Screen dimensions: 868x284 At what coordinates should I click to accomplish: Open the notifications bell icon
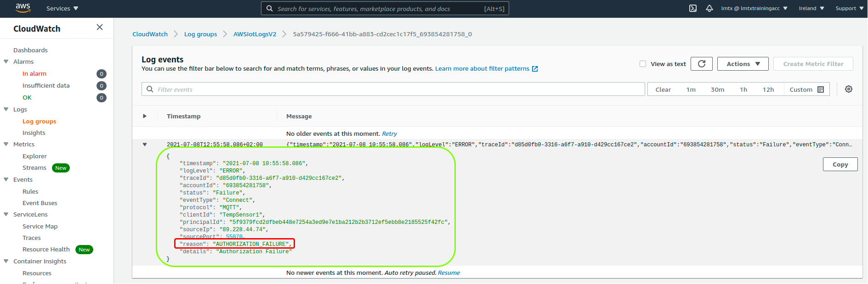[x=709, y=8]
